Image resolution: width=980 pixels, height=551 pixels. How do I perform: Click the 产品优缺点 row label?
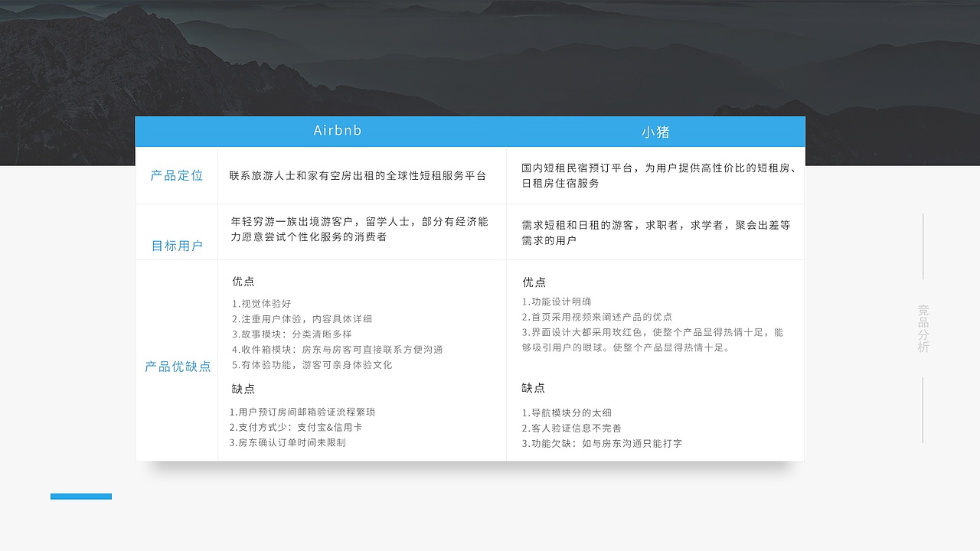[x=177, y=367]
